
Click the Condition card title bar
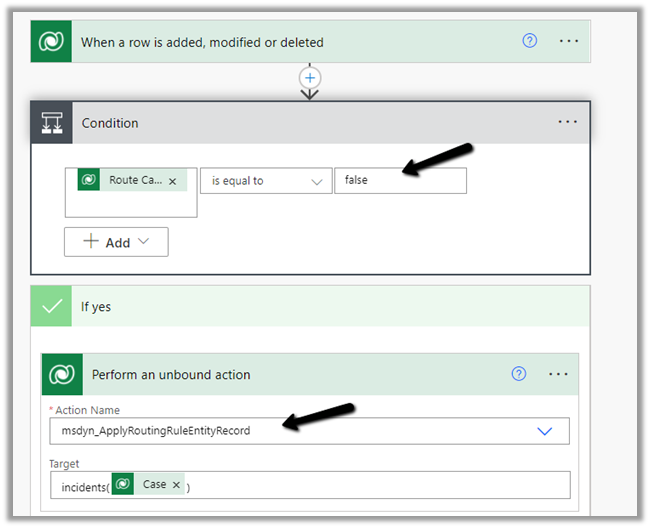(x=300, y=123)
